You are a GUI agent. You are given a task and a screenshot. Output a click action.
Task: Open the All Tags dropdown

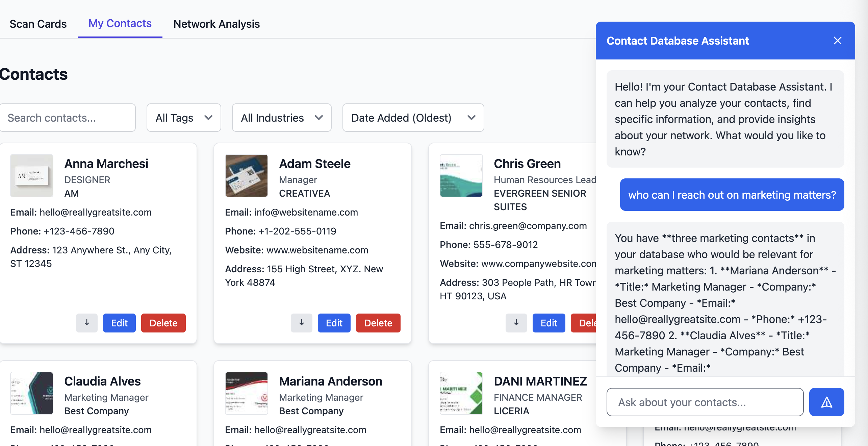pyautogui.click(x=184, y=118)
